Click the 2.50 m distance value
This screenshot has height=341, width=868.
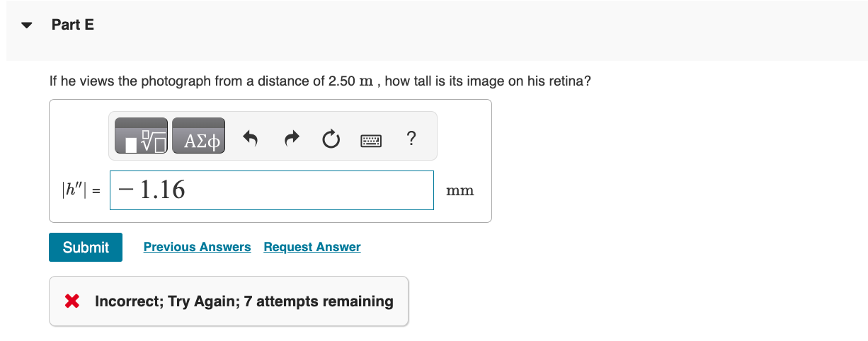point(351,81)
